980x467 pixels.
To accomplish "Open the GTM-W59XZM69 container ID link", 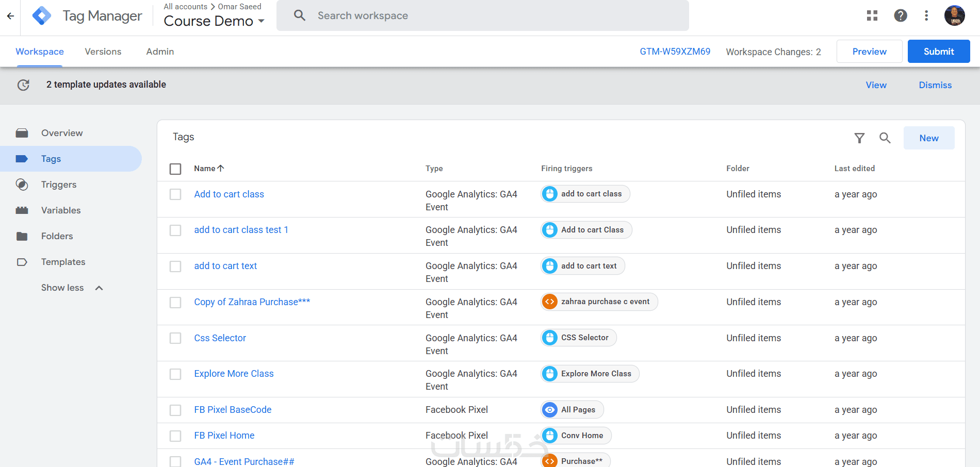I will click(675, 52).
